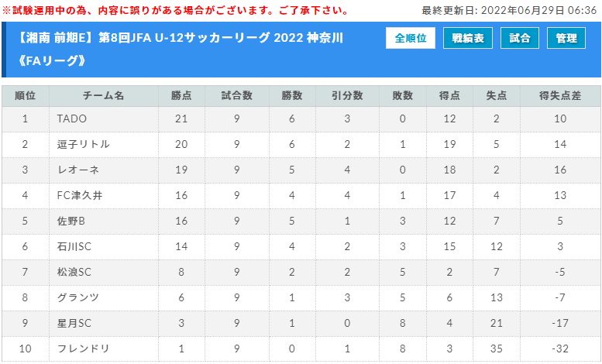Go to the 管理 tab

566,38
